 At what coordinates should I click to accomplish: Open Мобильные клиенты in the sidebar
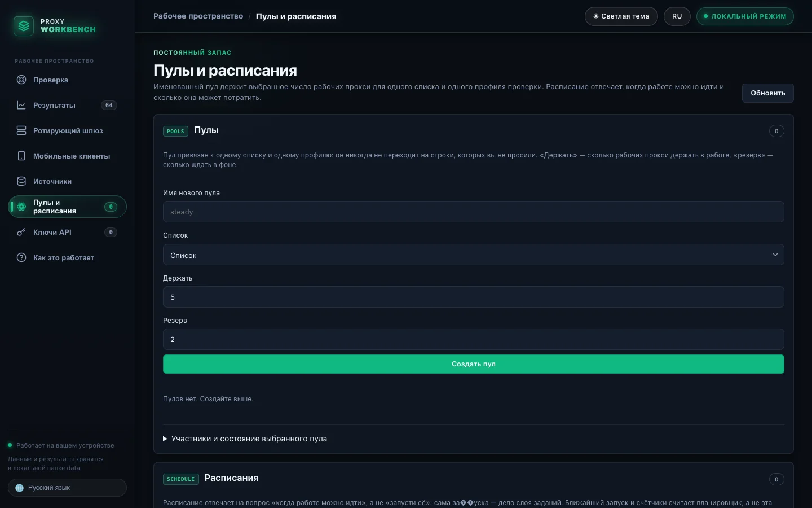point(67,156)
